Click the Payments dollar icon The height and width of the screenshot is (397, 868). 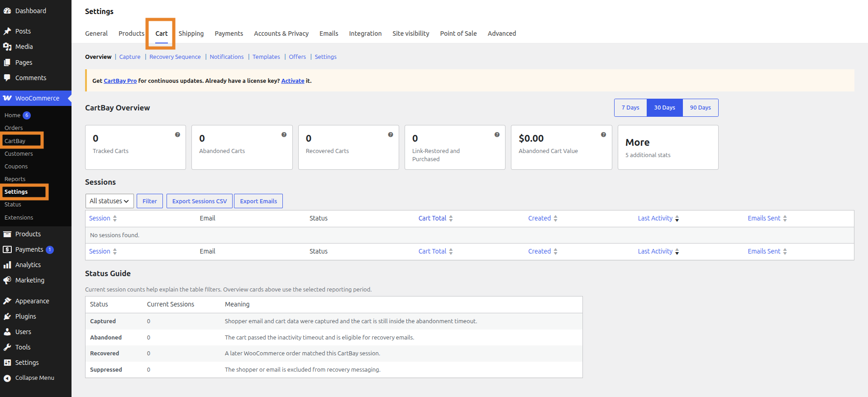(x=7, y=249)
